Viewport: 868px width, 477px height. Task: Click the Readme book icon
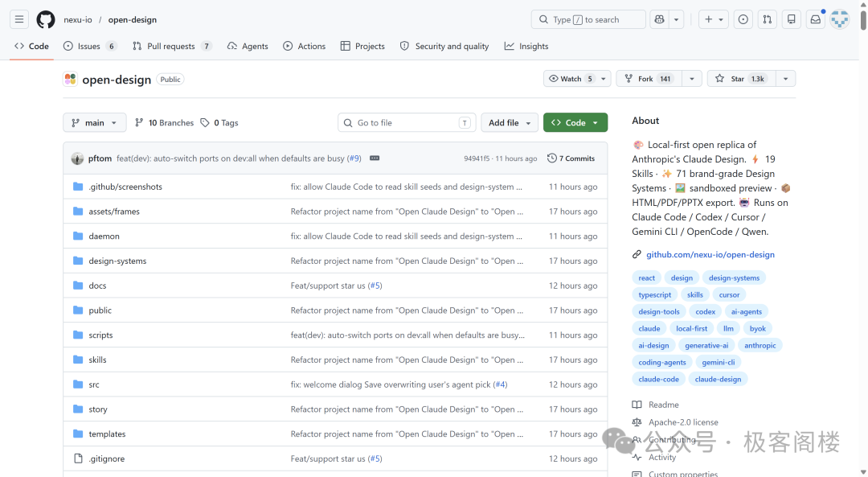(637, 405)
